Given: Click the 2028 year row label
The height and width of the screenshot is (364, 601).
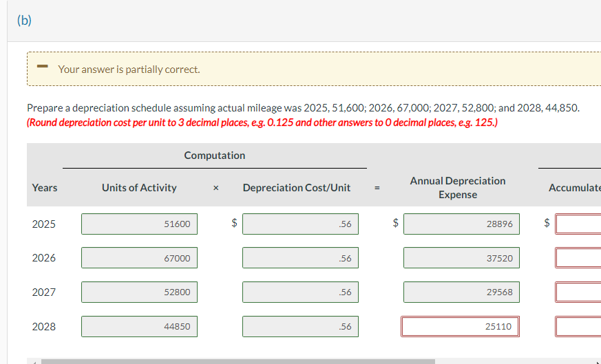Looking at the screenshot, I should pos(43,326).
